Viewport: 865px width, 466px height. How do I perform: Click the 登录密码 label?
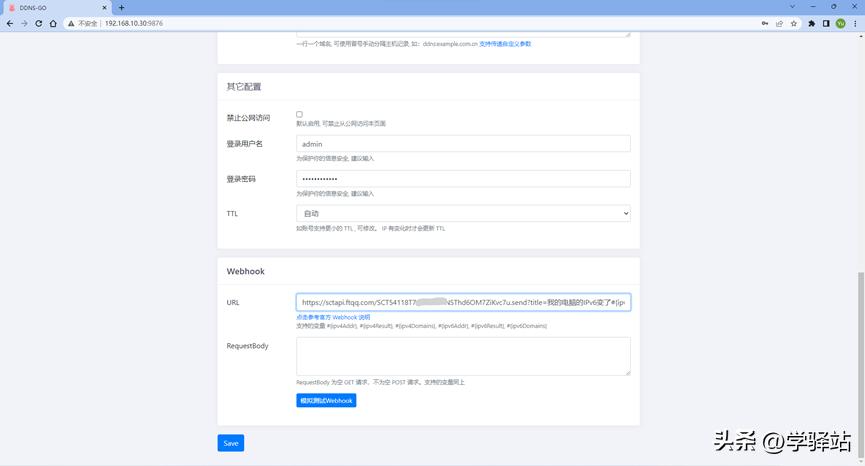241,179
